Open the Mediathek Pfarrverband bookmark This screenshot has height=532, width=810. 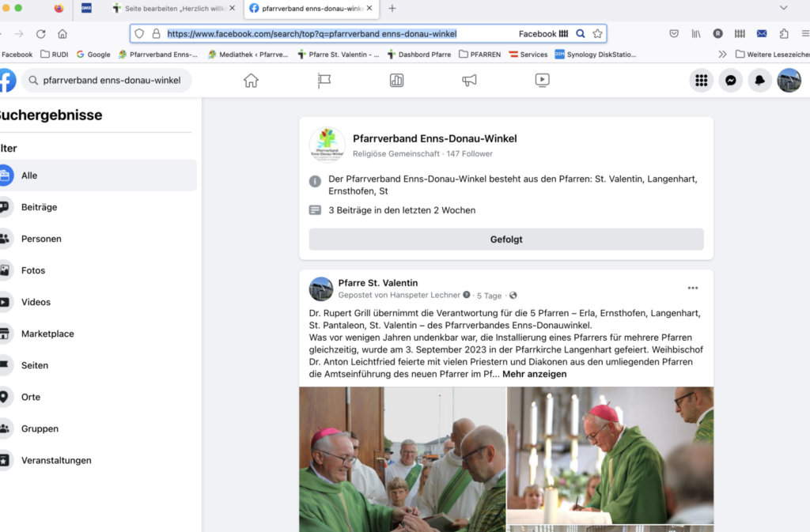click(248, 55)
